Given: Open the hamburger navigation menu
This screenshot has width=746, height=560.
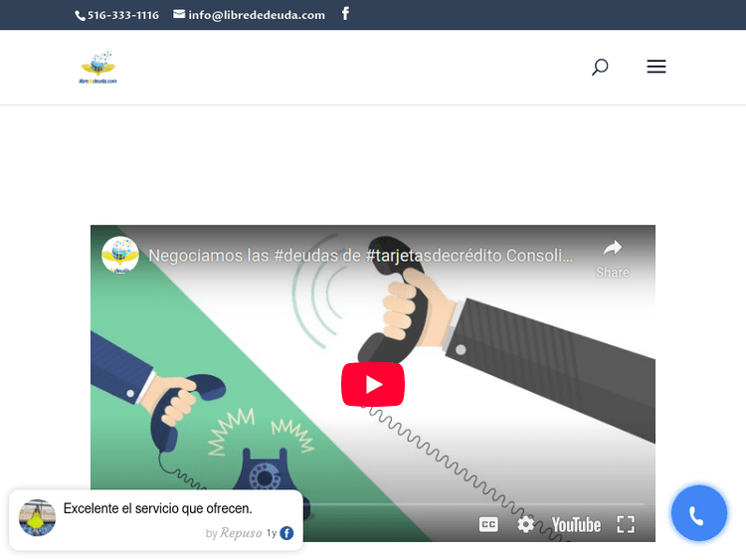Looking at the screenshot, I should [655, 68].
